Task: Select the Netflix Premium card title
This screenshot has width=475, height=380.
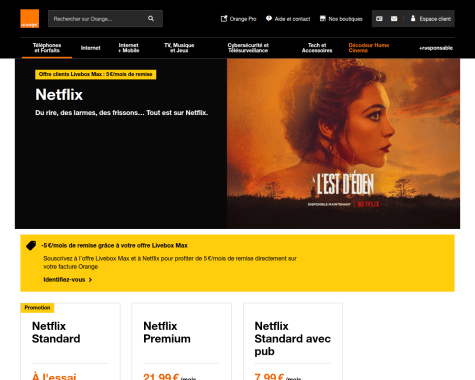Action: click(167, 332)
